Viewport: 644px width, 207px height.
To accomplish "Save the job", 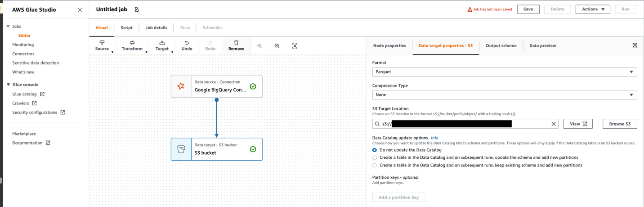I will [528, 9].
